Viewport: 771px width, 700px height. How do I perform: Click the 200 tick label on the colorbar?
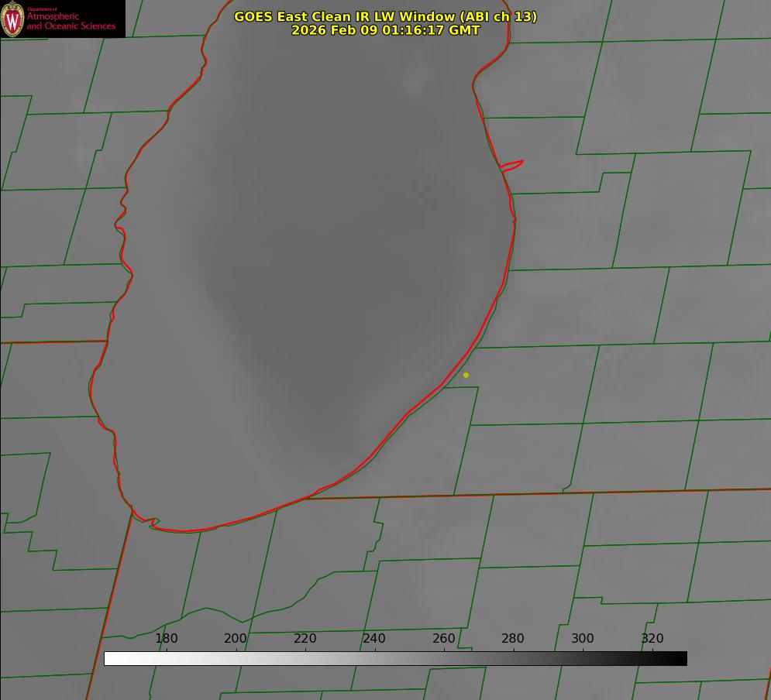click(236, 638)
